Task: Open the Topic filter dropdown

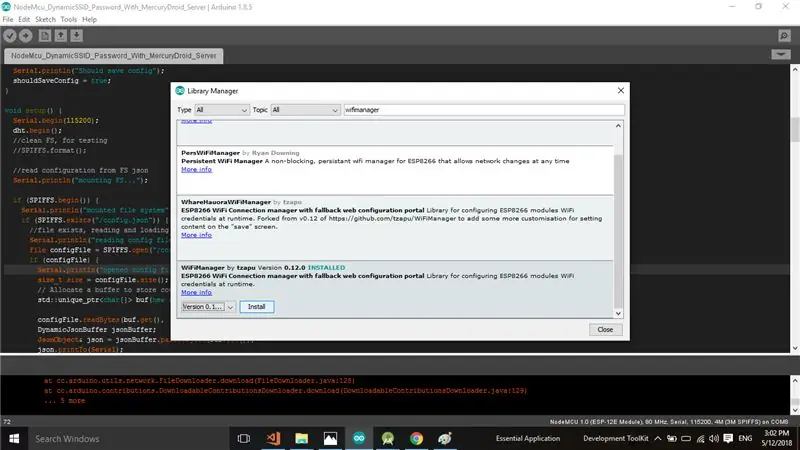Action: [x=305, y=110]
